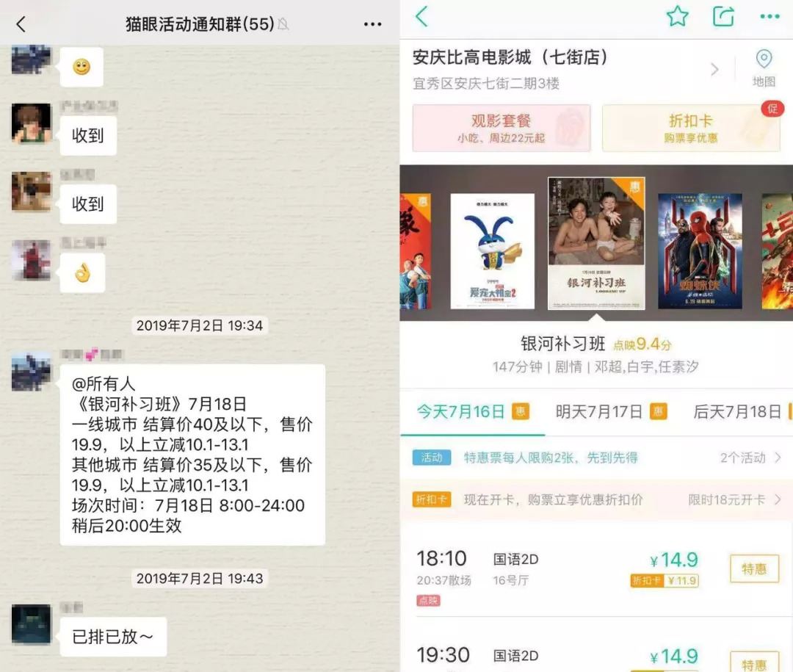Open the chat more options menu
This screenshot has width=793, height=672.
click(x=373, y=24)
